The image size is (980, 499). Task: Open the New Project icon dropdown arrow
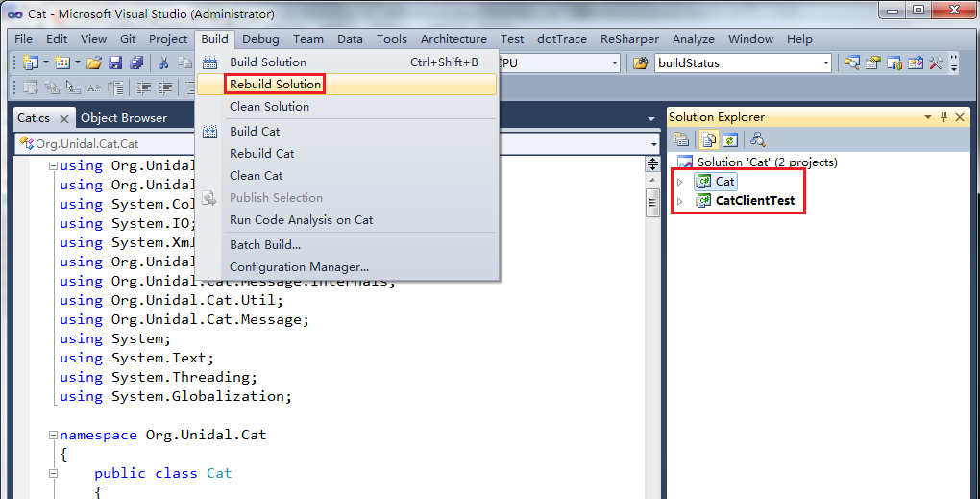coord(45,62)
